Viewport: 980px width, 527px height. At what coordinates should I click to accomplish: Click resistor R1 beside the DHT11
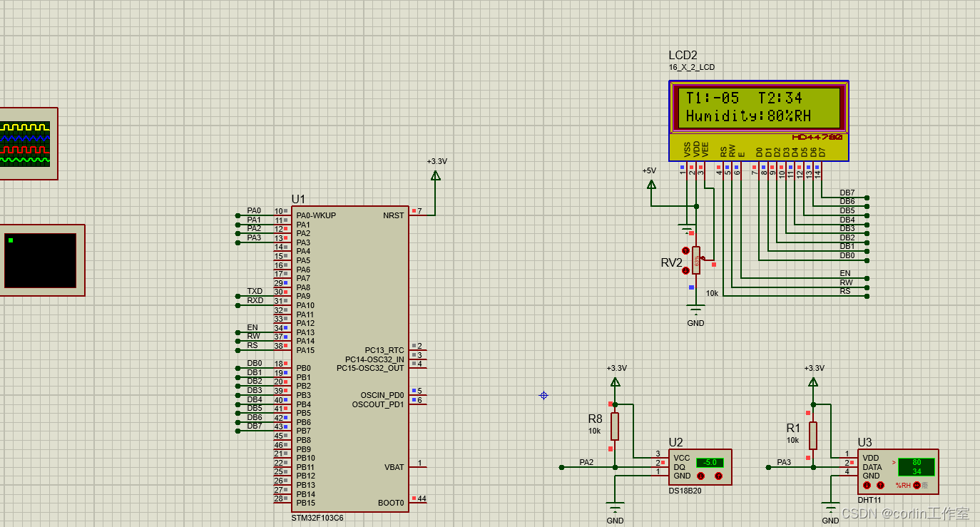pos(812,435)
